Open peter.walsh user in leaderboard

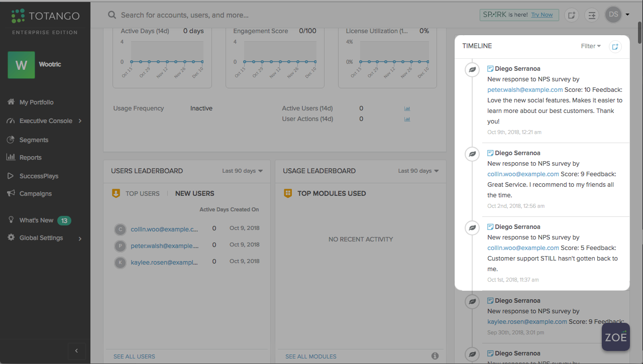[x=164, y=246]
